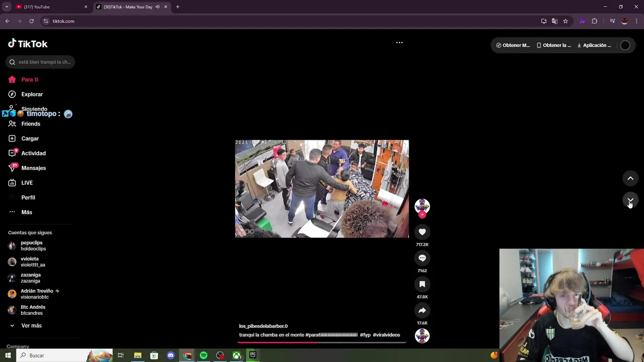644x362 pixels.
Task: Reload the TikTok page
Action: [31, 21]
